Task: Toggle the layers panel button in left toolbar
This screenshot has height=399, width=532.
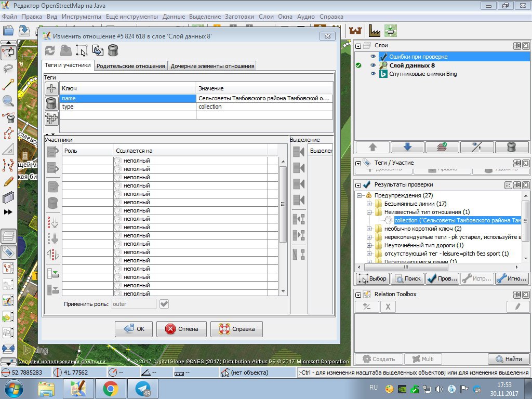Action: click(8, 236)
